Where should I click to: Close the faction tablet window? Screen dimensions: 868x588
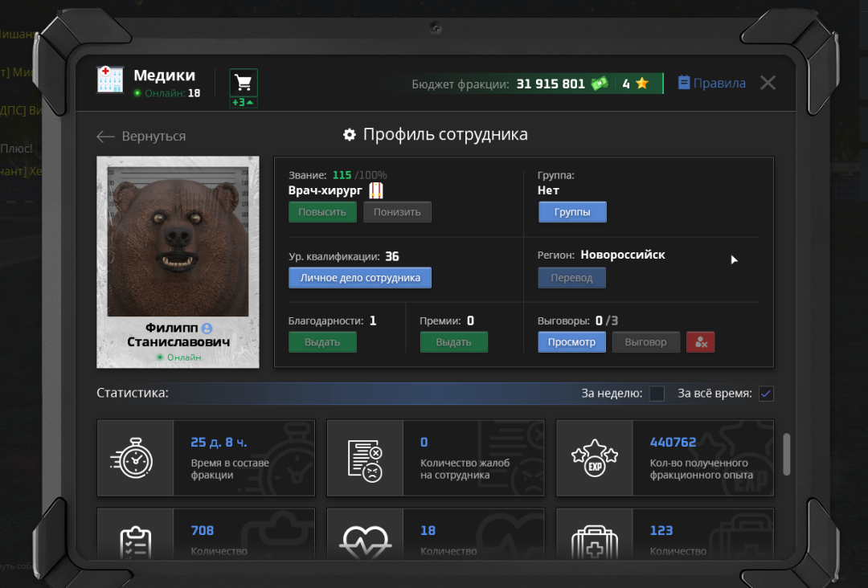click(x=768, y=83)
